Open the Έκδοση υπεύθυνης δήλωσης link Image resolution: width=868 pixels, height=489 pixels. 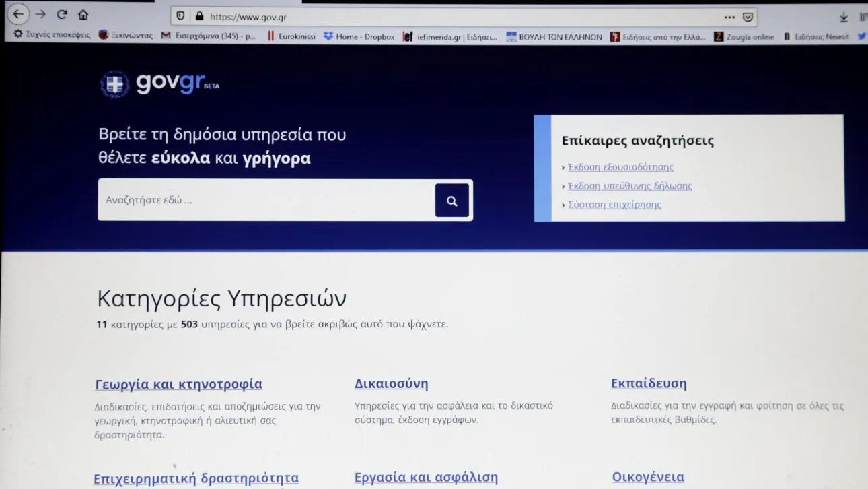coord(630,185)
